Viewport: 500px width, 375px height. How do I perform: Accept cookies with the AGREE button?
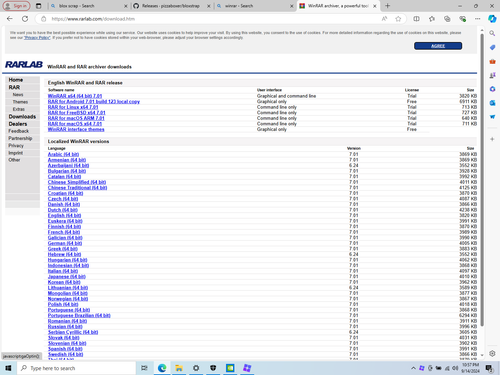[x=438, y=46]
